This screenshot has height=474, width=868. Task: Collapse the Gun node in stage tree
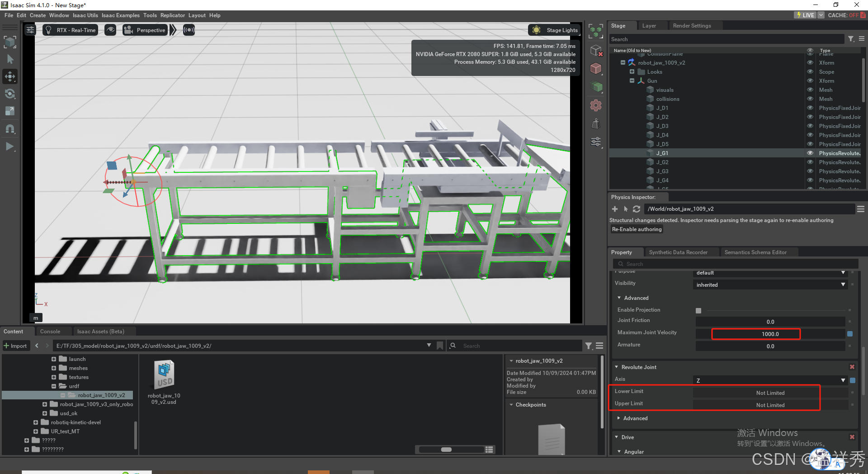point(632,81)
